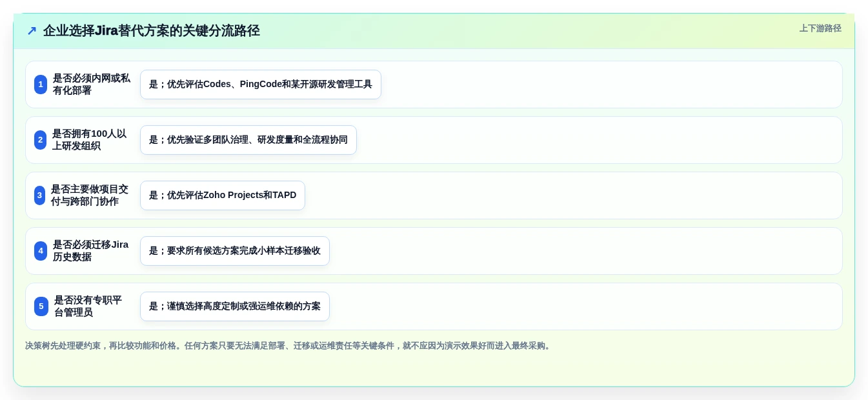The height and width of the screenshot is (400, 868).
Task: Click answer 谨慎选择高度定制或强运维依赖的方案
Action: pyautogui.click(x=235, y=306)
